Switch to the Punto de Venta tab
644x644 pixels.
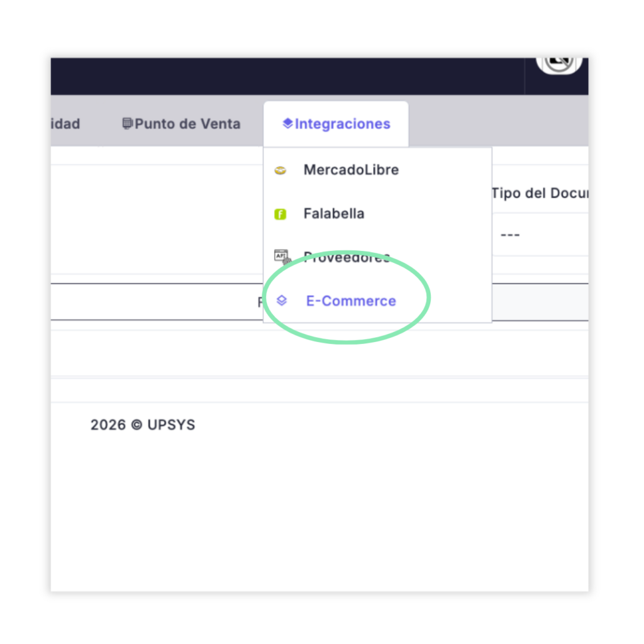(181, 124)
